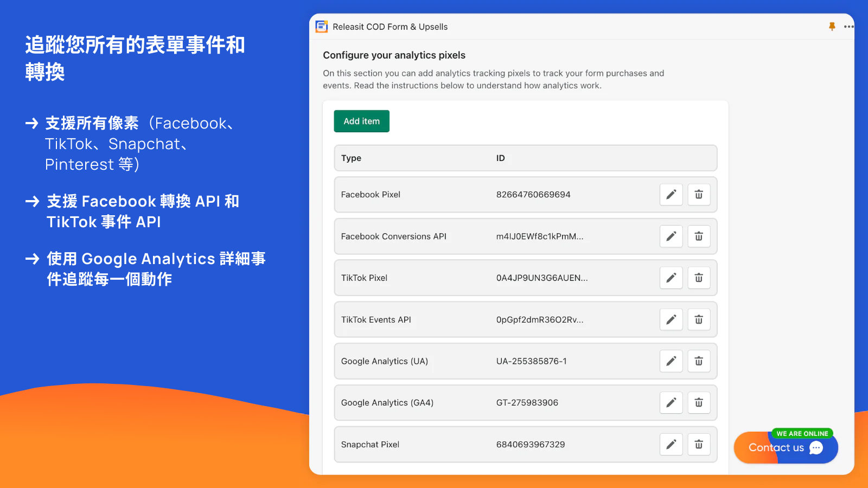Click the ID column header
The image size is (868, 488).
click(500, 158)
